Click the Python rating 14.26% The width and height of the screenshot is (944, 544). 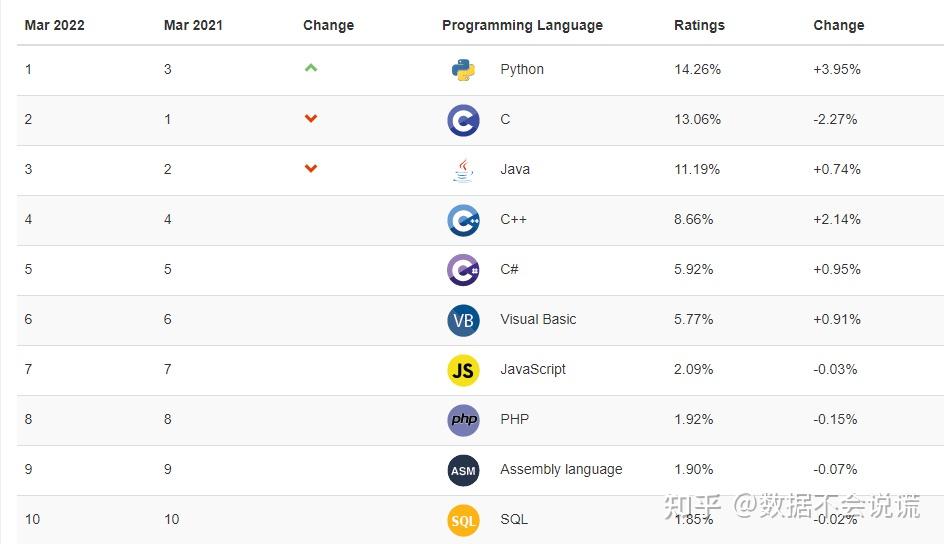pyautogui.click(x=697, y=69)
